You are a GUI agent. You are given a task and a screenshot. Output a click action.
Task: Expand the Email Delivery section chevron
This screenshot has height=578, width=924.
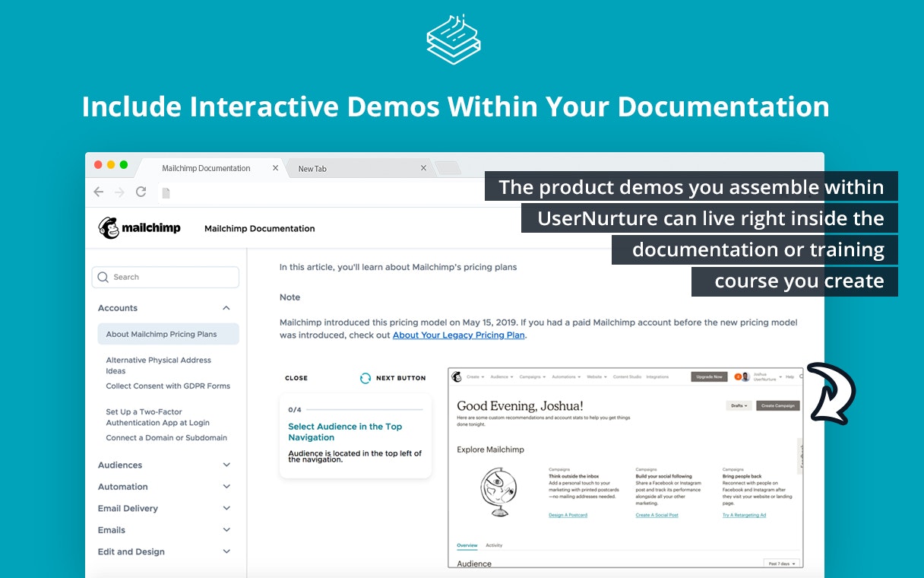226,508
